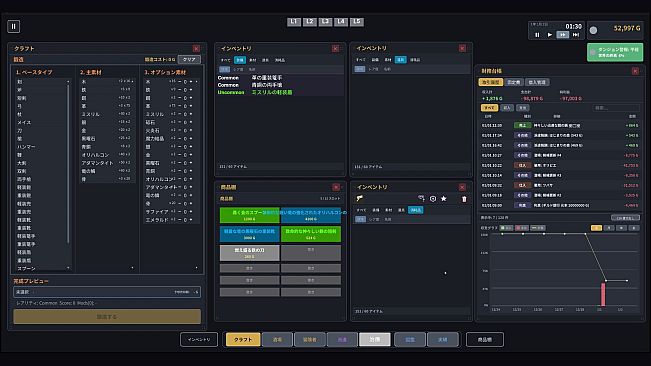
Task: Toggle the line legend chip above the graph
Action: [x=538, y=228]
